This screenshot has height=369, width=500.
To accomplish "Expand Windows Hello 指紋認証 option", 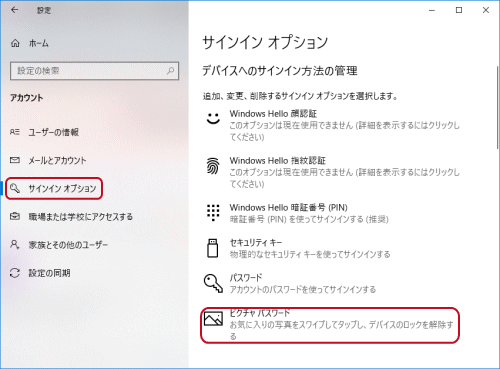I will pyautogui.click(x=333, y=172).
